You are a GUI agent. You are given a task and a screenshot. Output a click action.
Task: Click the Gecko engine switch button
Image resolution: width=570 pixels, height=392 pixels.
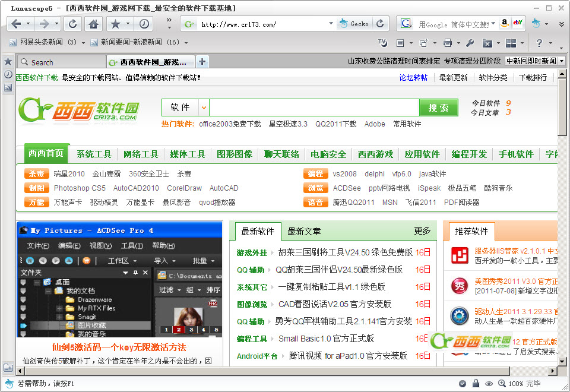pyautogui.click(x=354, y=24)
